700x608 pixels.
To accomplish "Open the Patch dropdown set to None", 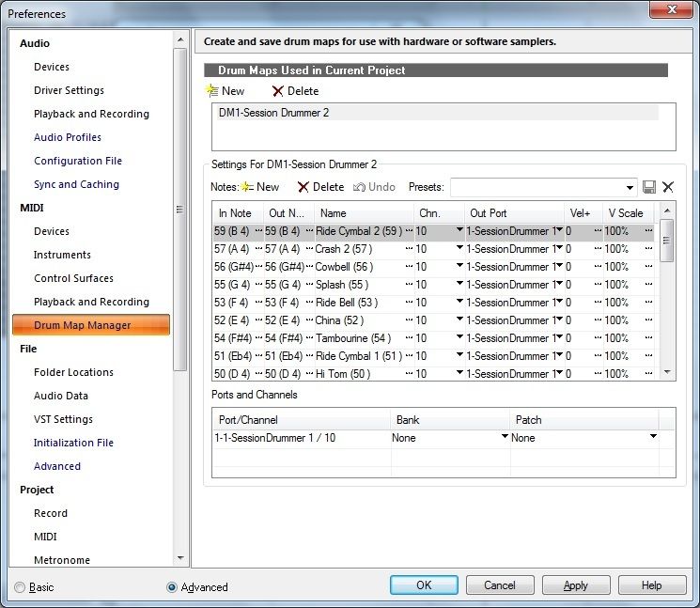I will (x=653, y=438).
